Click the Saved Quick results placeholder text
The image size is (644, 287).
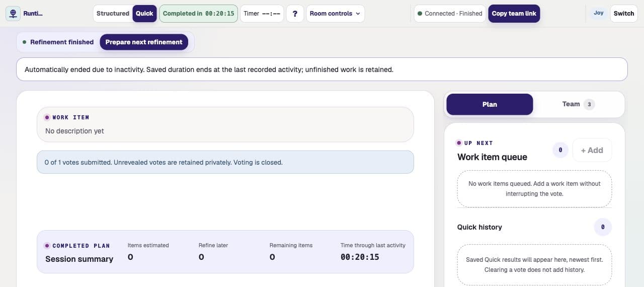534,265
